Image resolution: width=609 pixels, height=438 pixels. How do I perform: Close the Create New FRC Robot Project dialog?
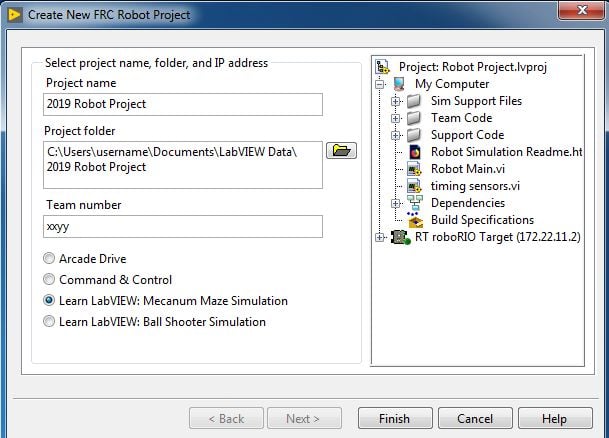582,10
